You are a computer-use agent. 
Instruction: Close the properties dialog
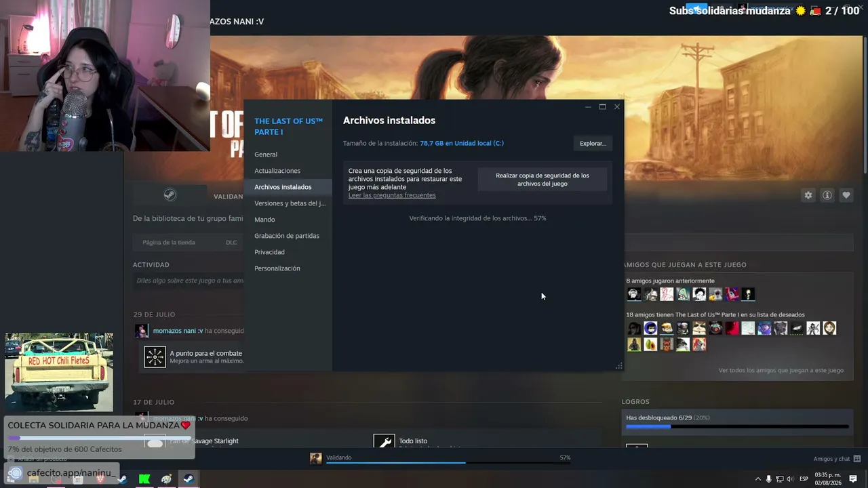[616, 106]
